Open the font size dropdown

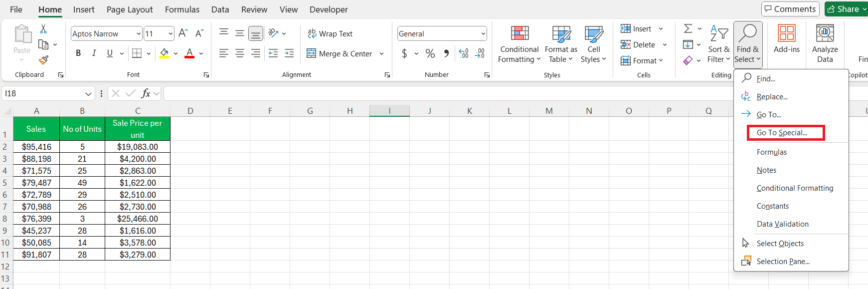coord(171,33)
